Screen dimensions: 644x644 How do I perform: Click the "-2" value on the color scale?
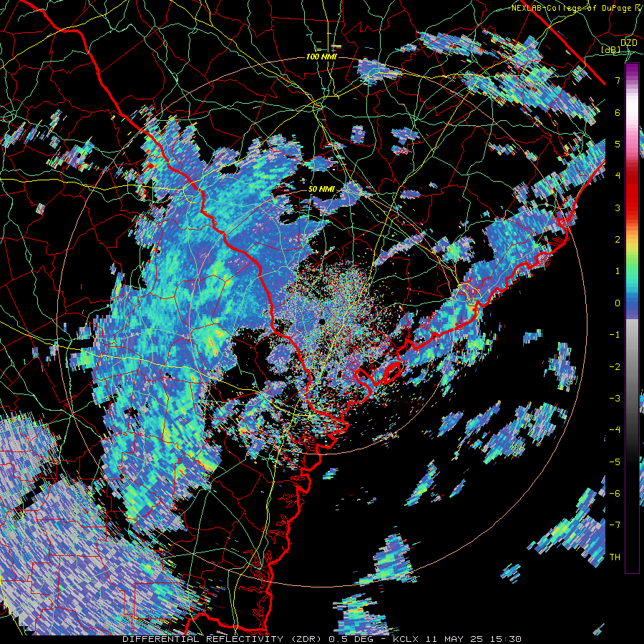point(615,367)
